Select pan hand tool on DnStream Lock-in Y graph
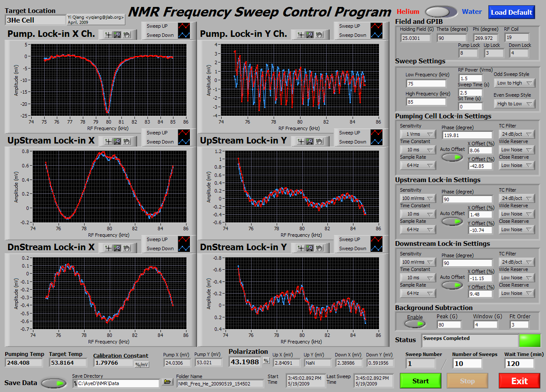This screenshot has width=546, height=392. [x=319, y=248]
